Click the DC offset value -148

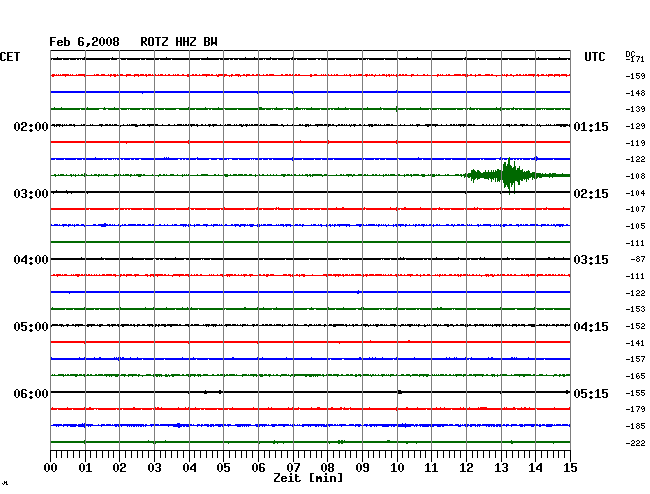click(x=635, y=93)
